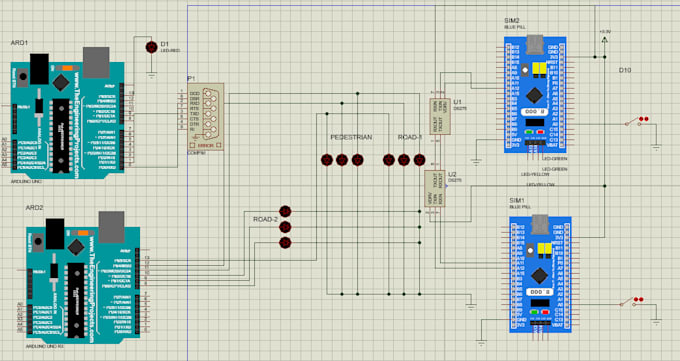The height and width of the screenshot is (361, 680).
Task: Click the ROAD-2 label text
Action: 265,219
